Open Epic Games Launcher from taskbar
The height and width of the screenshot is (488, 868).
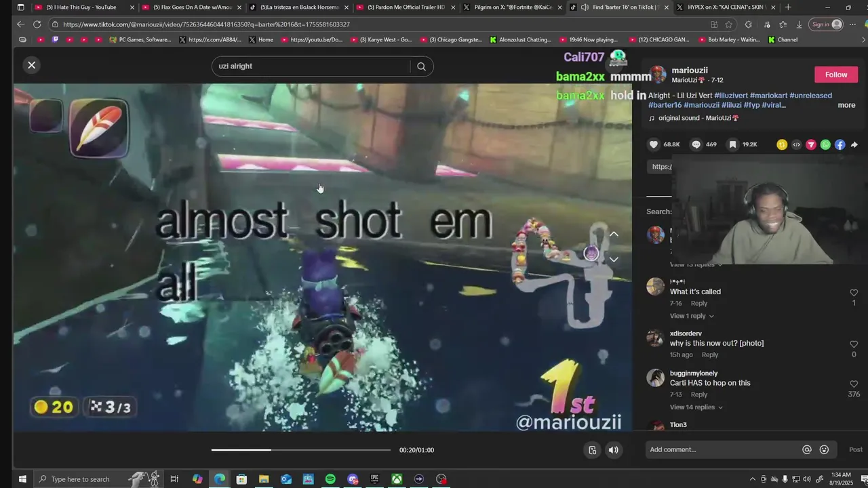point(374,479)
